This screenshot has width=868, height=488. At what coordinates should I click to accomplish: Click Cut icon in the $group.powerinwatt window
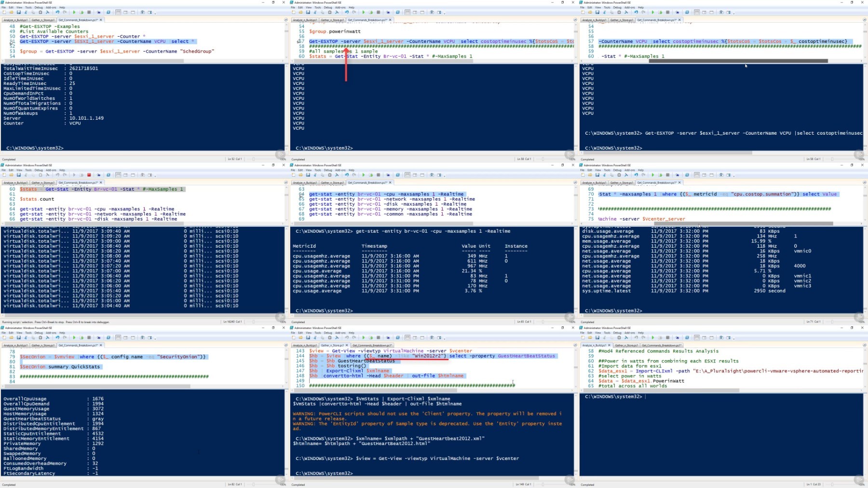(x=315, y=13)
